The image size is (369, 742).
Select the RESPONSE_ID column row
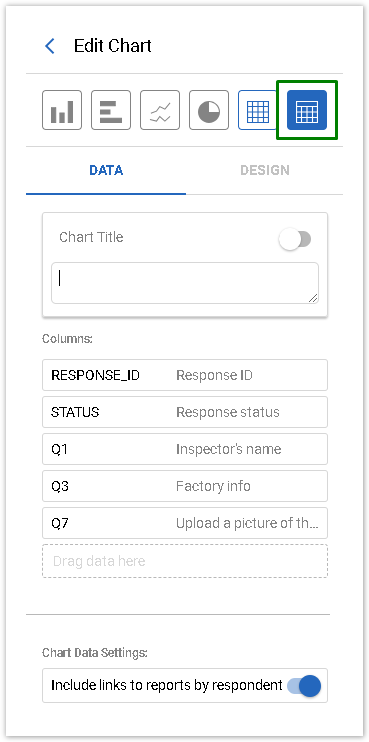(185, 375)
